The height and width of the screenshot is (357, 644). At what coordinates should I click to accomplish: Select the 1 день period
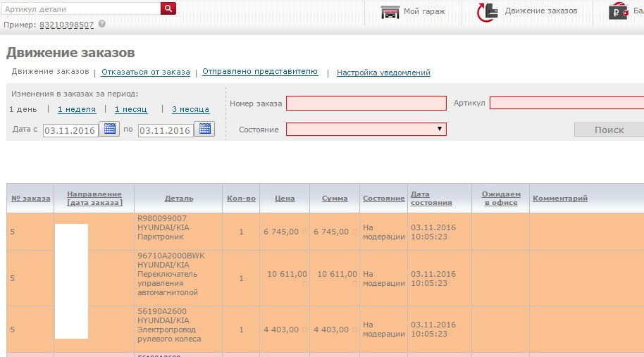23,110
